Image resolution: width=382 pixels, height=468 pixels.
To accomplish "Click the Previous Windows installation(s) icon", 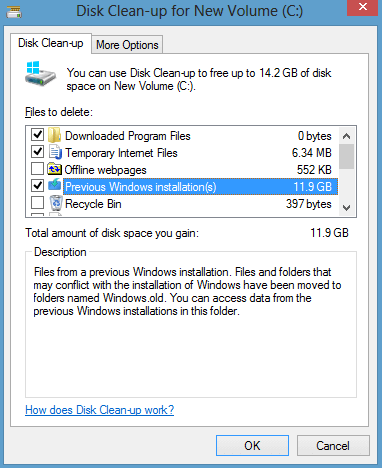I will 55,185.
